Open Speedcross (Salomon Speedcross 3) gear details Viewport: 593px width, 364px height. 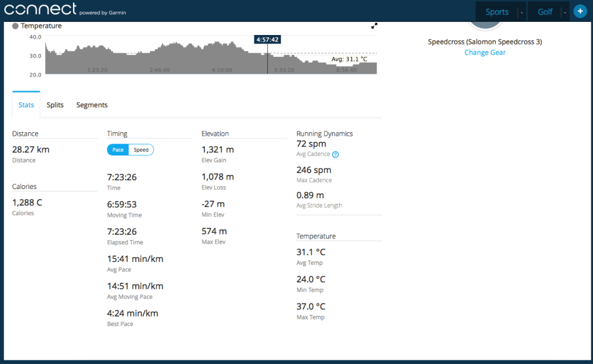click(x=484, y=41)
